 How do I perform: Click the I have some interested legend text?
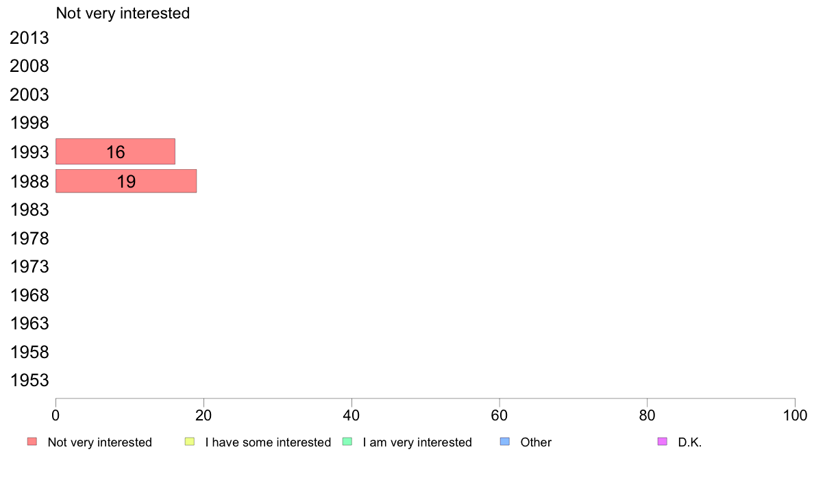click(x=268, y=442)
